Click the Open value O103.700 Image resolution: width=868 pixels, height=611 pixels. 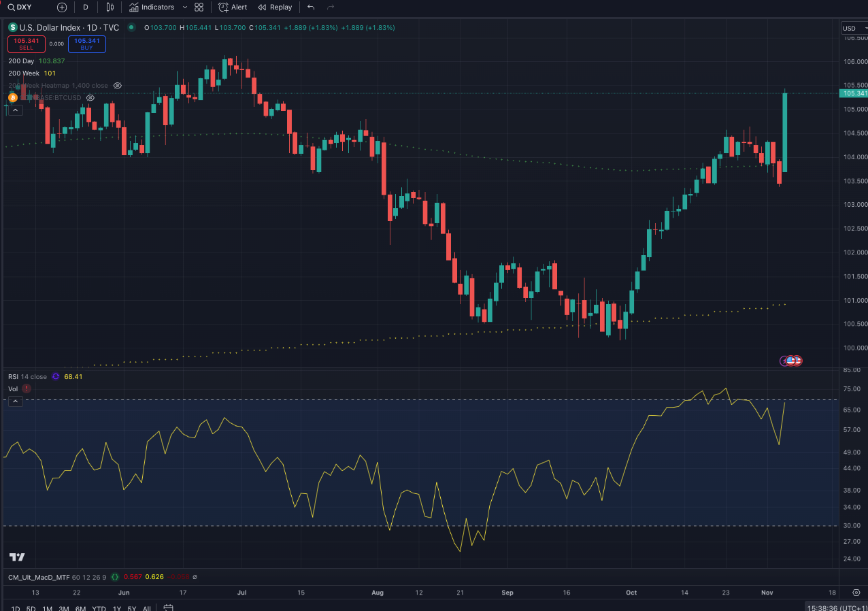tap(161, 27)
